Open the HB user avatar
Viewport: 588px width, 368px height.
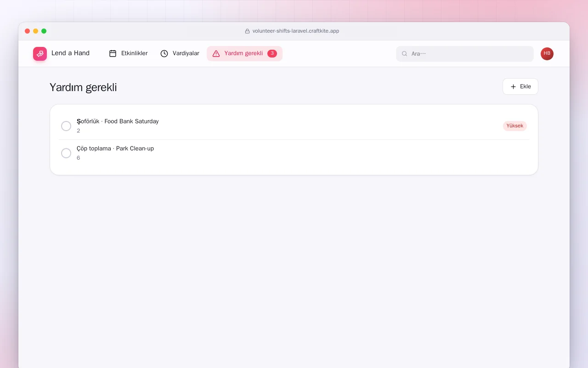click(x=547, y=54)
